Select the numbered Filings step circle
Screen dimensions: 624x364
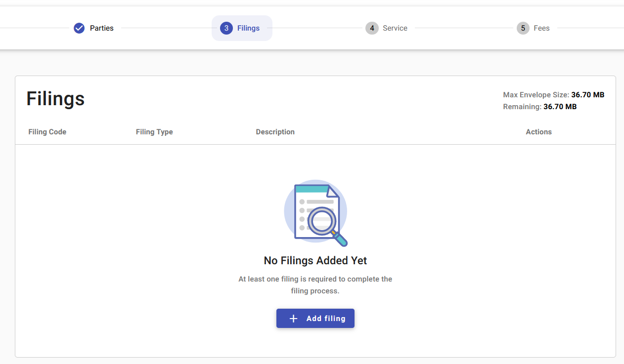coord(227,28)
